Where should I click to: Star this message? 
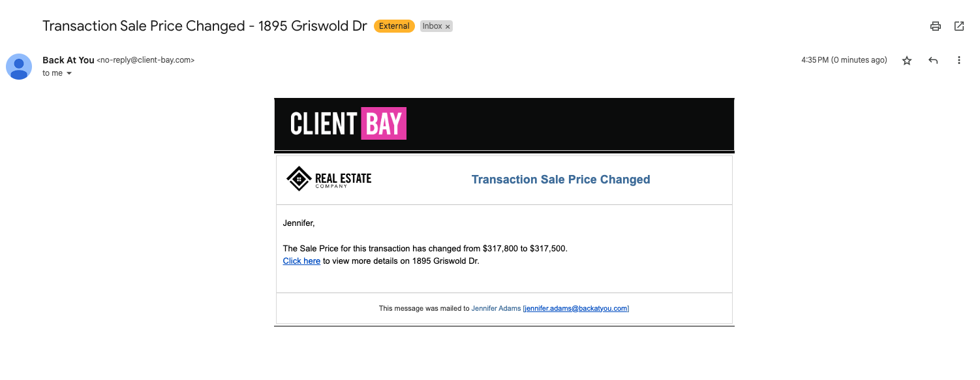click(x=907, y=60)
